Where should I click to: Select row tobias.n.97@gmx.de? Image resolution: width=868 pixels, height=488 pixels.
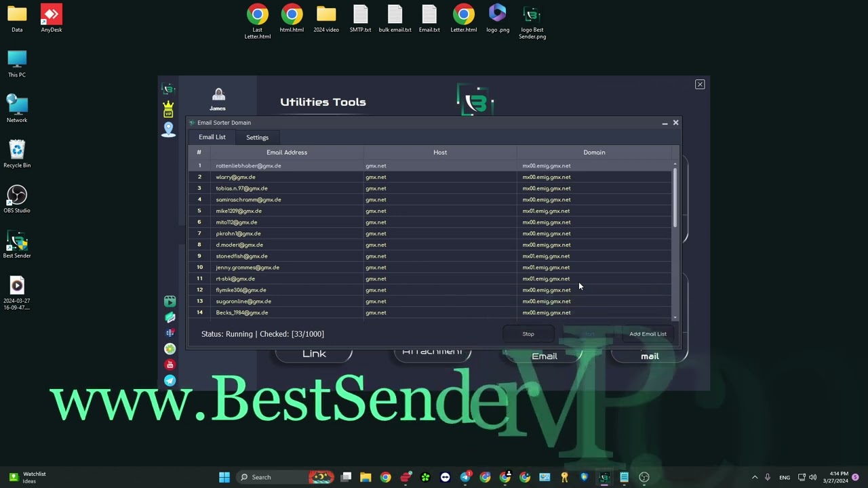click(430, 188)
